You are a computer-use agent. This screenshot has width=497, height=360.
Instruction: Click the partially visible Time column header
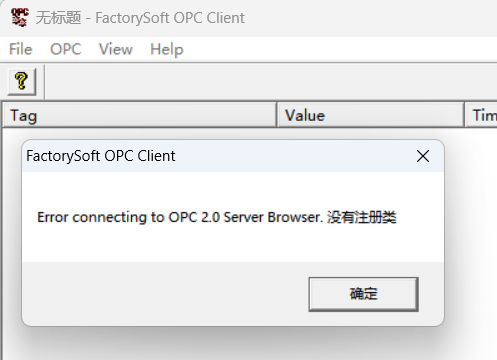point(481,115)
